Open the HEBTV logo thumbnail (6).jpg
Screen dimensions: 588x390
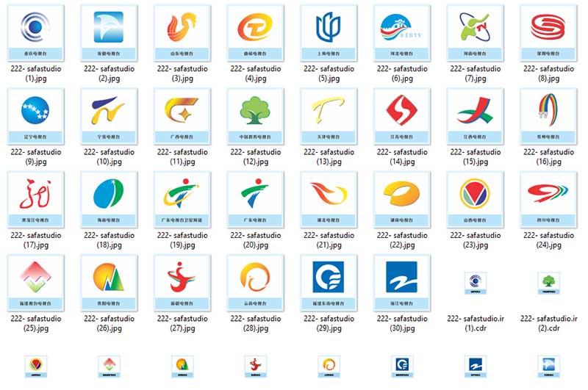(402, 33)
